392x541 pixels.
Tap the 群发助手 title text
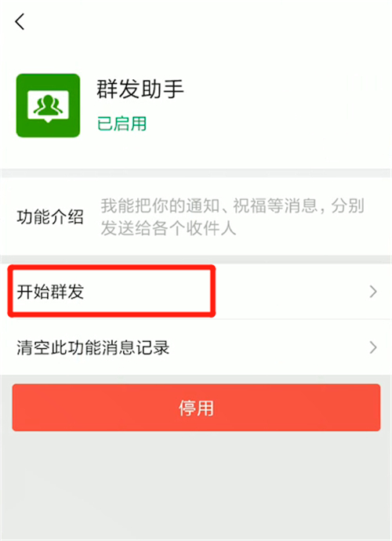click(140, 89)
